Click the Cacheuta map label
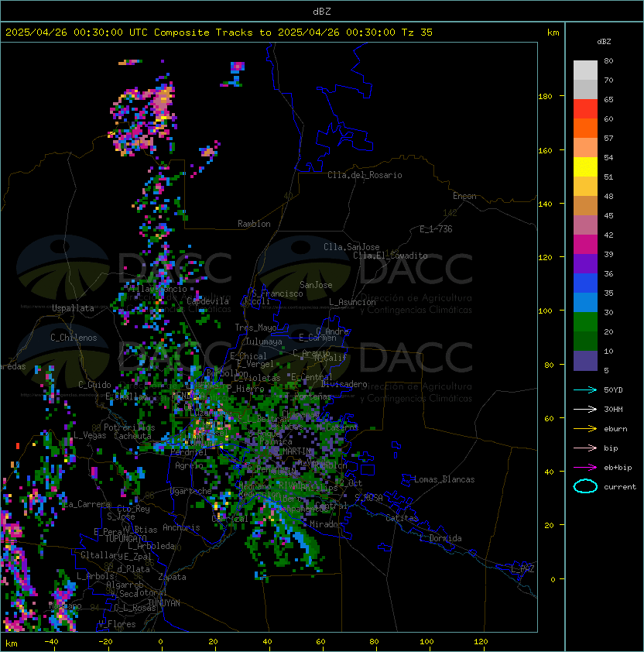This screenshot has height=652, width=644. (132, 436)
